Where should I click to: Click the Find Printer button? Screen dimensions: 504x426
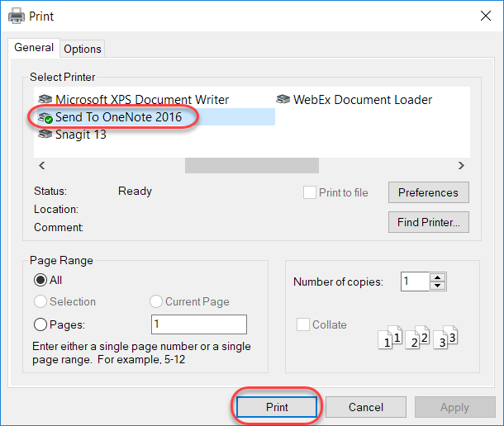pos(428,221)
